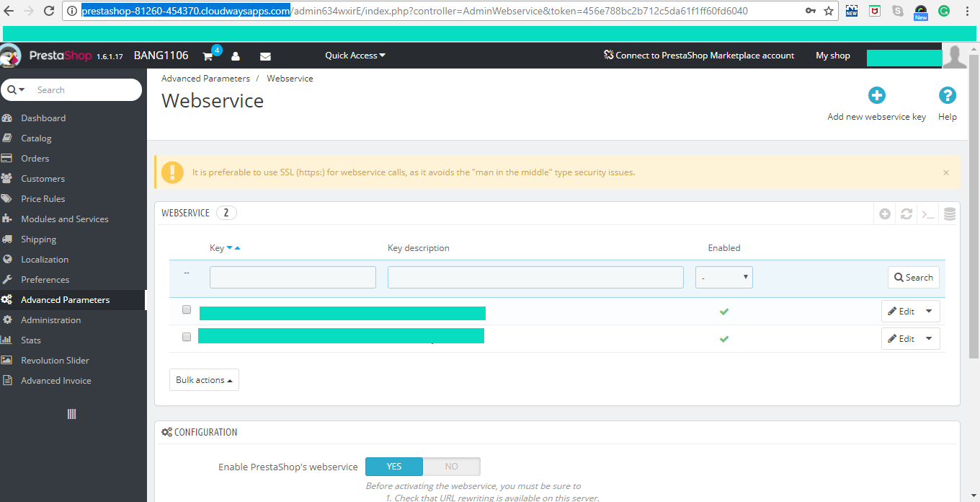Click Edit for the second webservice key
The height and width of the screenshot is (502, 980).
901,339
